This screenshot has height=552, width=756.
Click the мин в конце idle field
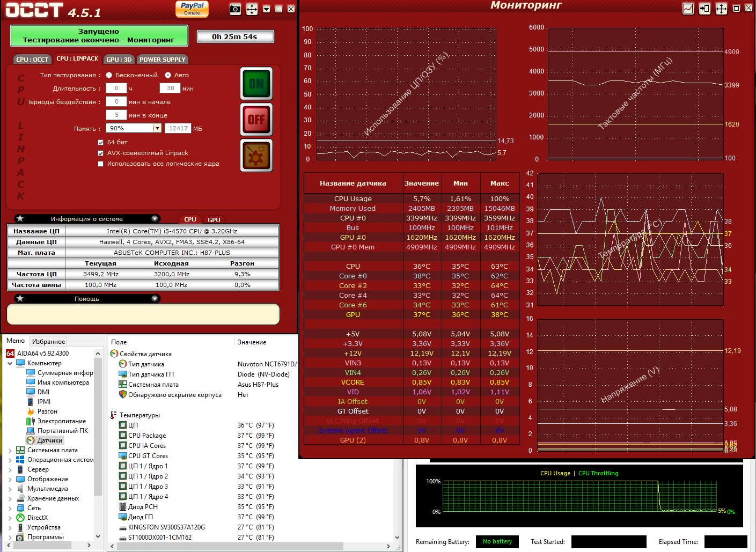116,115
